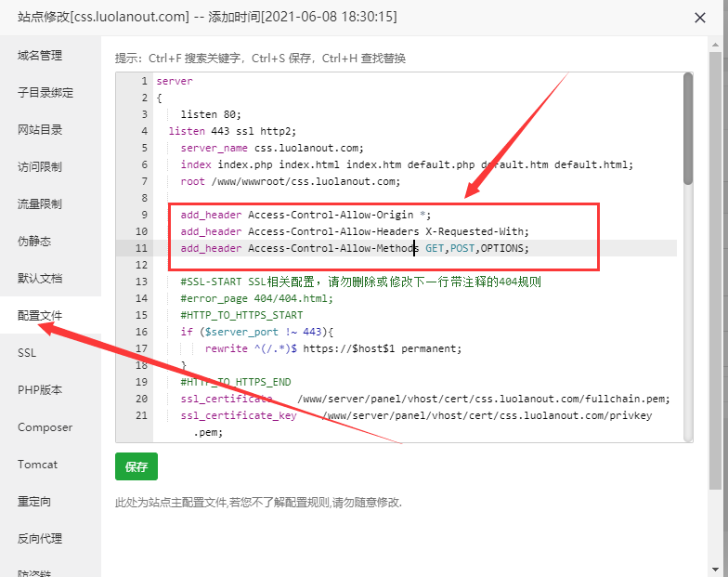728x577 pixels.
Task: Place cursor on server_name css.luolanout.com line
Action: pyautogui.click(x=271, y=148)
